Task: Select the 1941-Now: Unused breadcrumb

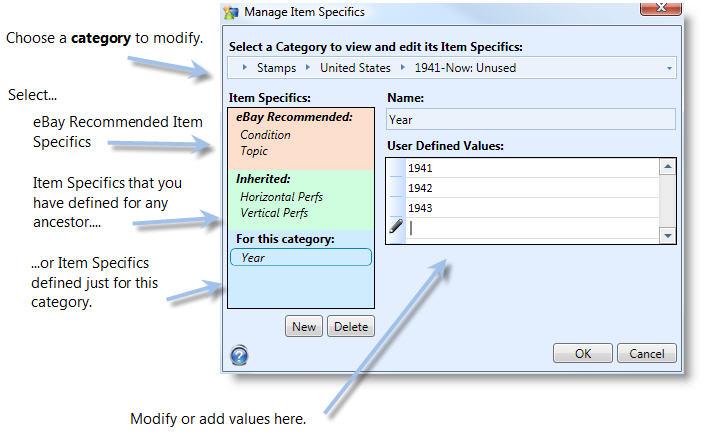Action: tap(465, 68)
